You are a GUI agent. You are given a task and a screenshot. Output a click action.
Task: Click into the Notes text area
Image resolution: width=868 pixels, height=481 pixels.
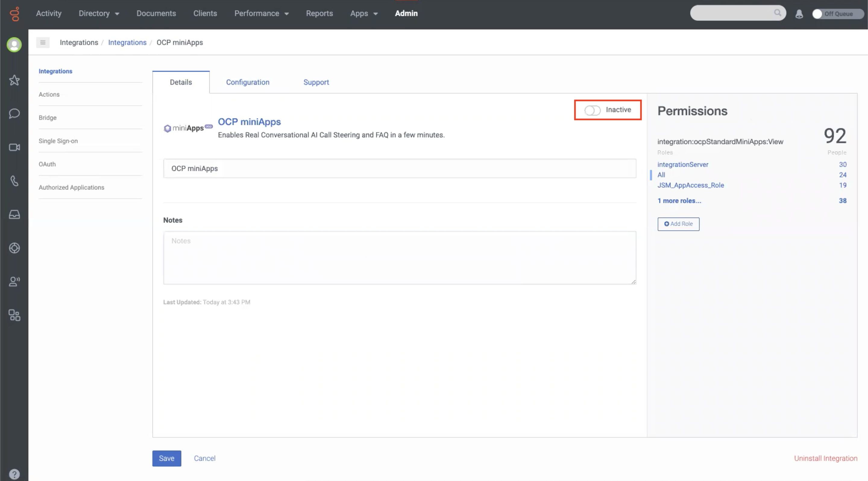[400, 258]
